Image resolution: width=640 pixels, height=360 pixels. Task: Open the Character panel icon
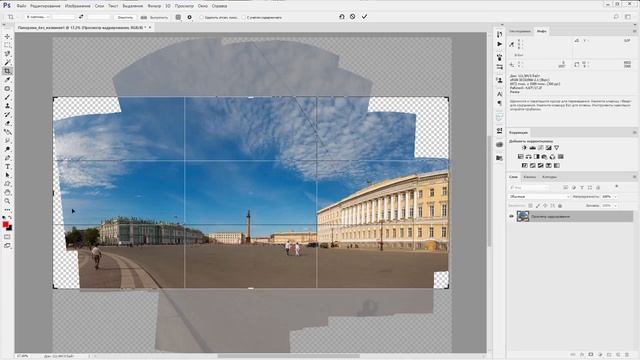500,94
